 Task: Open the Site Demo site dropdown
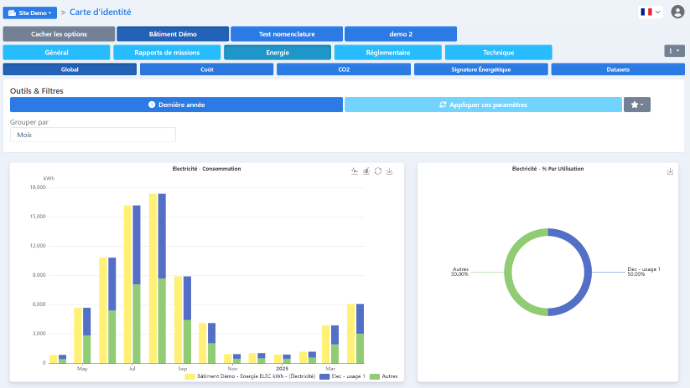[30, 13]
